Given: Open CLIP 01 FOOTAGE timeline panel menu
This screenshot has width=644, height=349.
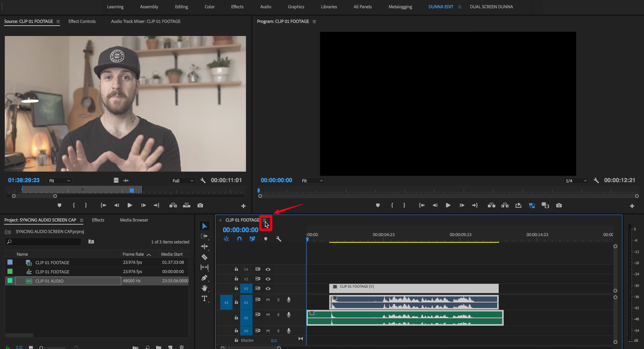Looking at the screenshot, I should pyautogui.click(x=265, y=220).
